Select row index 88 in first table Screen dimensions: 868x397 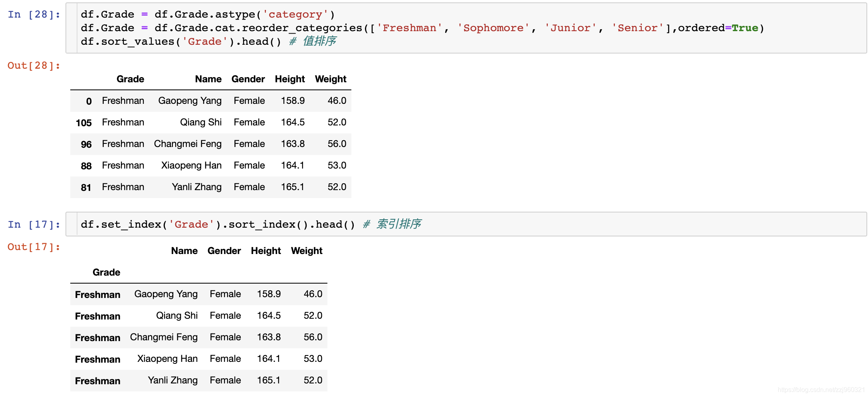click(x=86, y=166)
